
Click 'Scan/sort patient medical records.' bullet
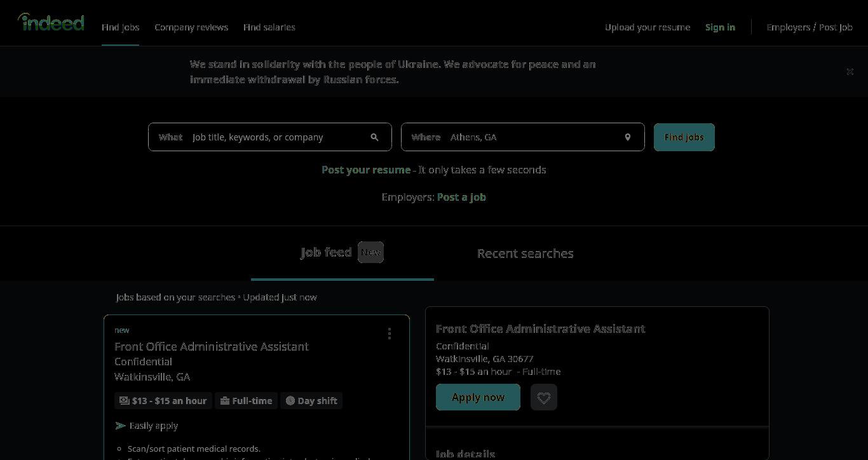point(194,449)
